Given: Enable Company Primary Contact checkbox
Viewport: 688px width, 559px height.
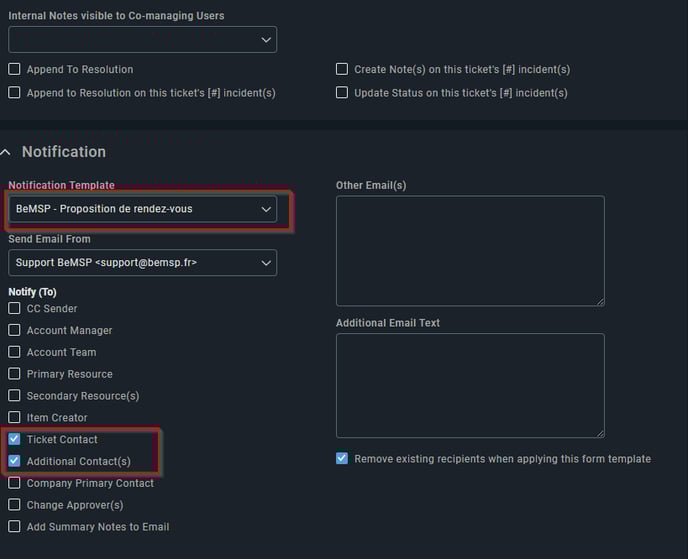Looking at the screenshot, I should [14, 483].
